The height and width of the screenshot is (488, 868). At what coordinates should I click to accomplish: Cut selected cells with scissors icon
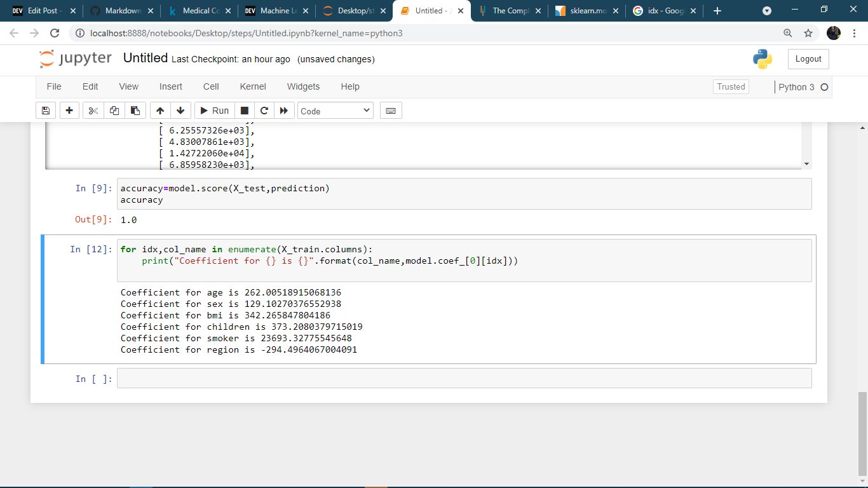[x=93, y=111]
